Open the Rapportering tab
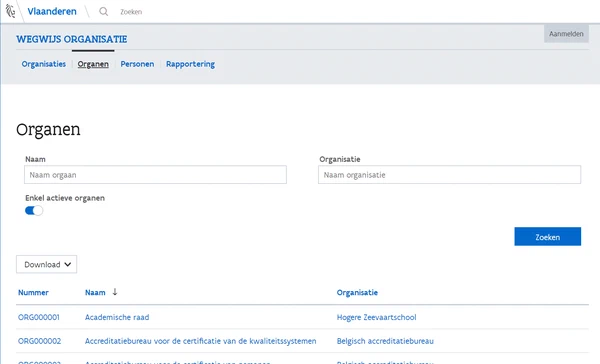600x364 pixels. tap(190, 64)
